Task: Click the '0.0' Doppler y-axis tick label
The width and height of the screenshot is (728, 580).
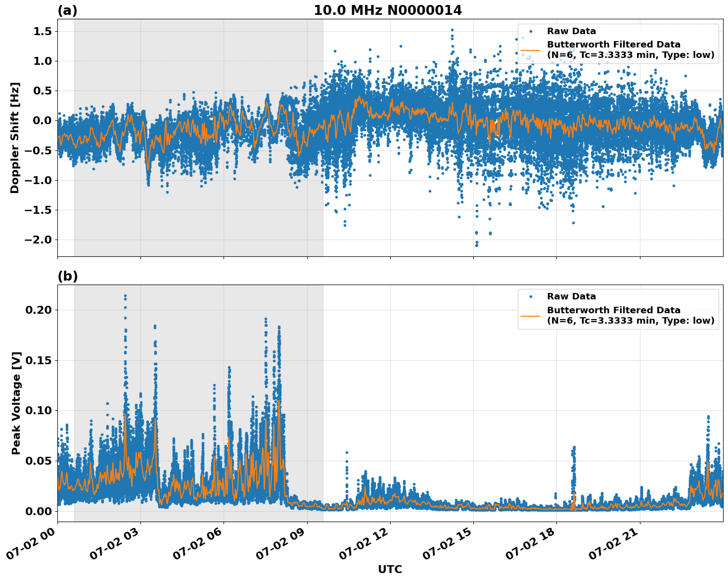Action: pos(43,120)
